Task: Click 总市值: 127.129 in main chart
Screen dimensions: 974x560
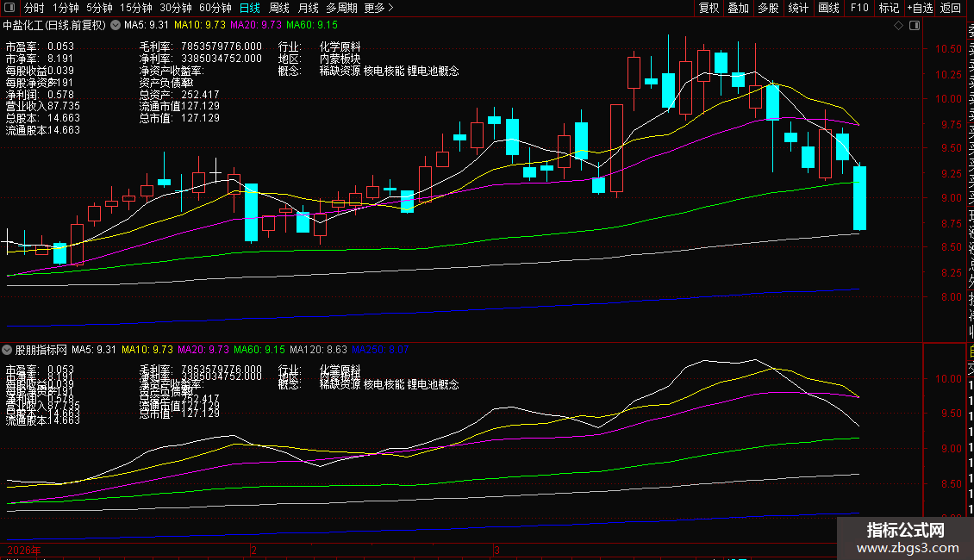Action: (179, 118)
